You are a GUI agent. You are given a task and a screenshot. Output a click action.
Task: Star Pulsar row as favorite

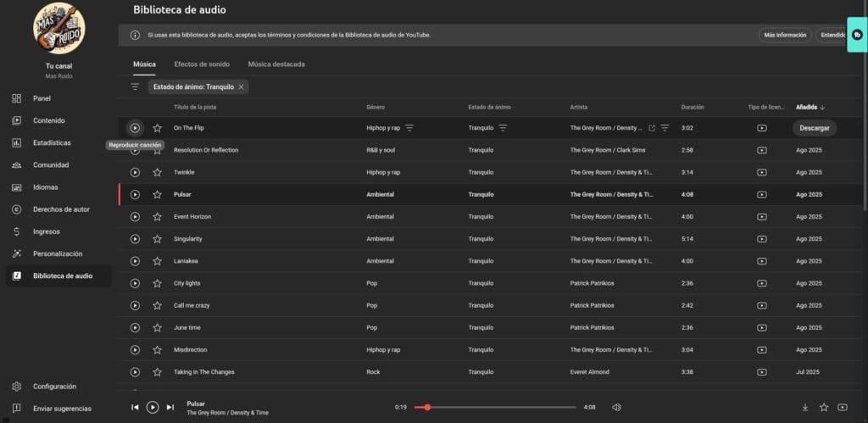click(x=157, y=194)
